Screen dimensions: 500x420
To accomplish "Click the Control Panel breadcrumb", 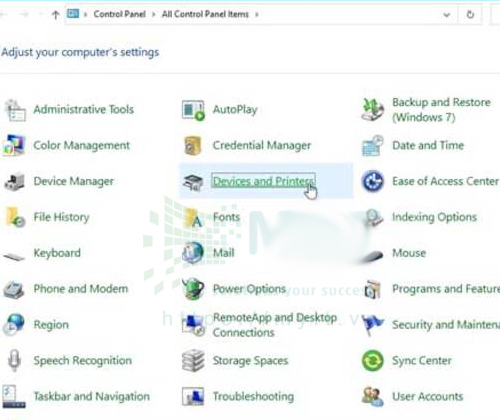I will (x=119, y=14).
